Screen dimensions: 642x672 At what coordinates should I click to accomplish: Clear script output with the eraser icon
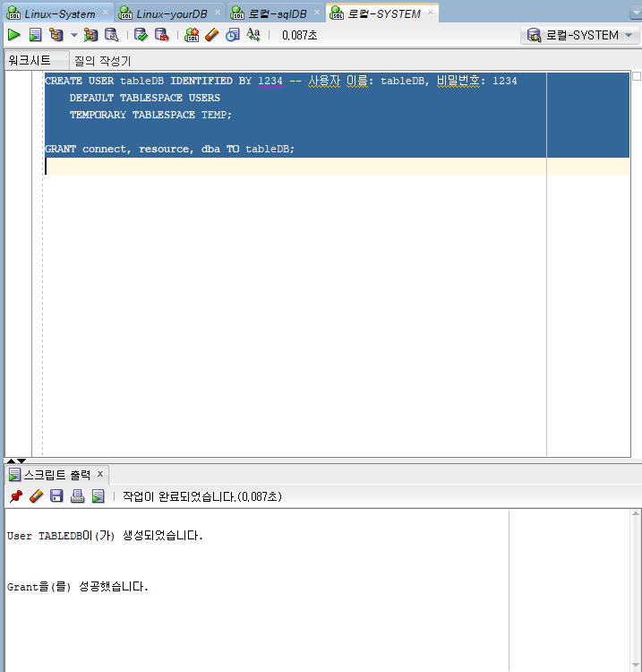pos(37,496)
